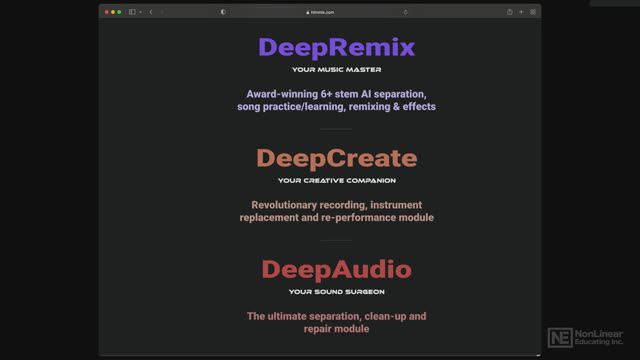Screen dimensions: 640x360
Task: Open a new tab with plus icon
Action: click(x=521, y=12)
